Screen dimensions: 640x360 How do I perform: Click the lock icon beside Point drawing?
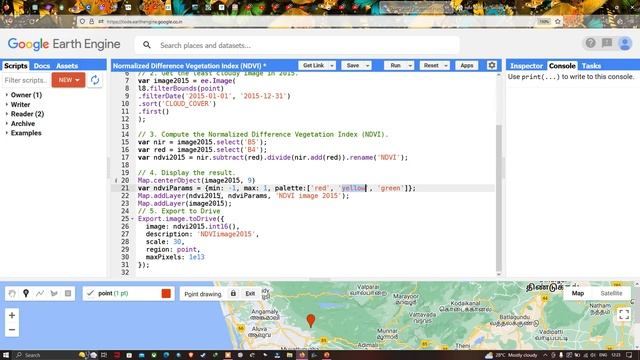233,293
